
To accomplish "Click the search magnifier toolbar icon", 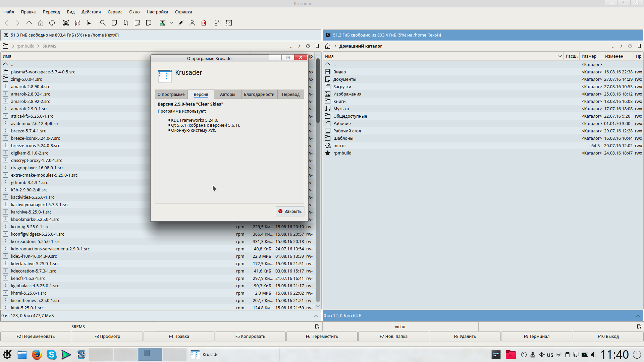I will click(103, 23).
